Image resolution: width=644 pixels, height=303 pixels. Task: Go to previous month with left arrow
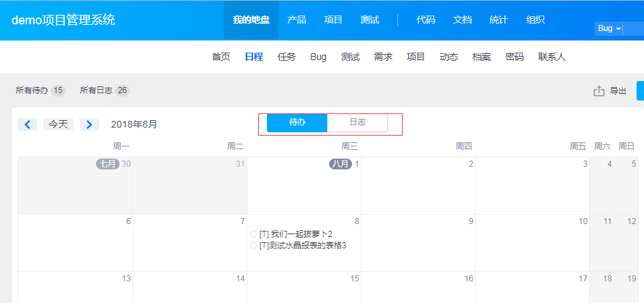(28, 124)
